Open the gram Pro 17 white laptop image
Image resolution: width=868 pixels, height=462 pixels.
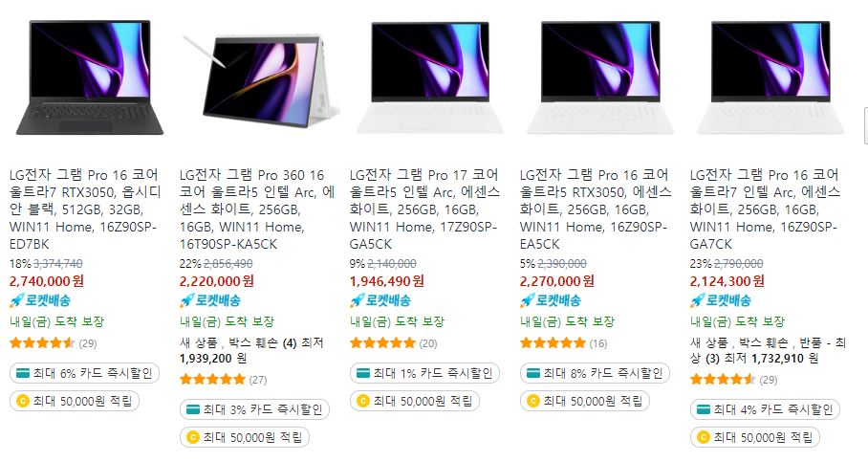coord(430,77)
